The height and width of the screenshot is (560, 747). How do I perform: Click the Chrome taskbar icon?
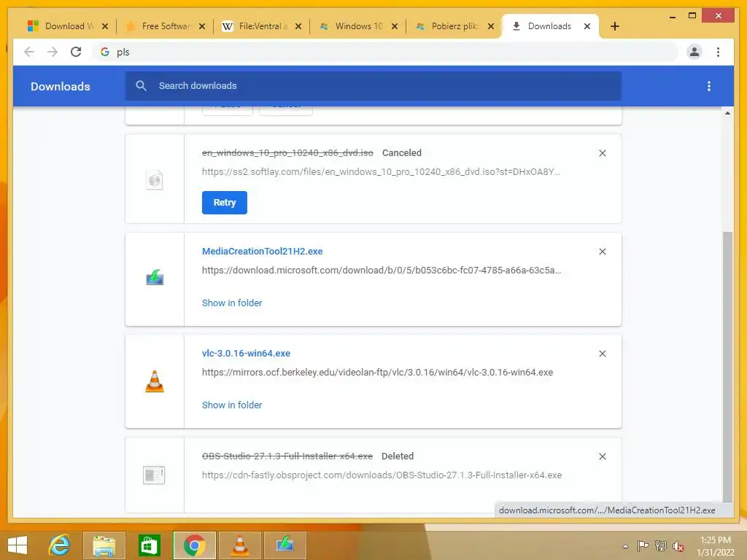194,545
